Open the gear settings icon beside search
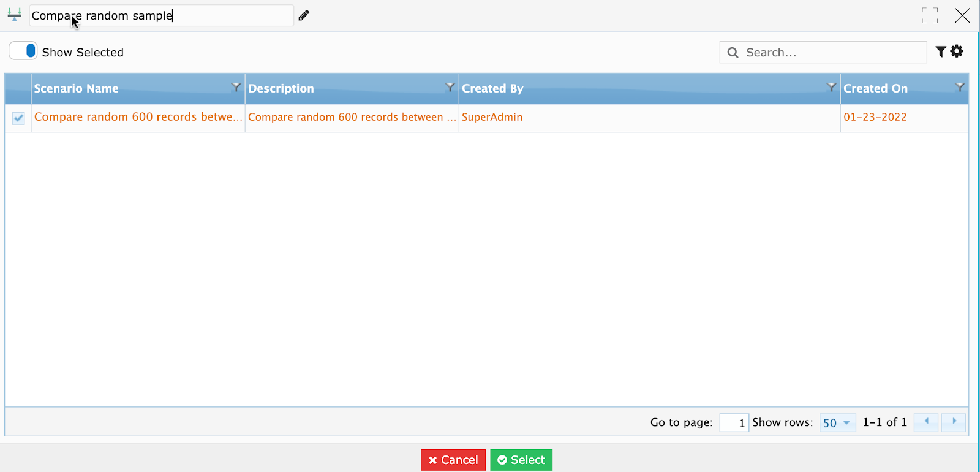 coord(957,51)
